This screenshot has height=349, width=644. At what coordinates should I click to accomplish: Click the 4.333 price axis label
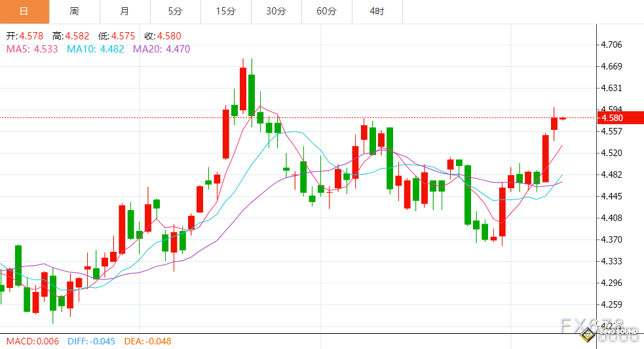611,262
